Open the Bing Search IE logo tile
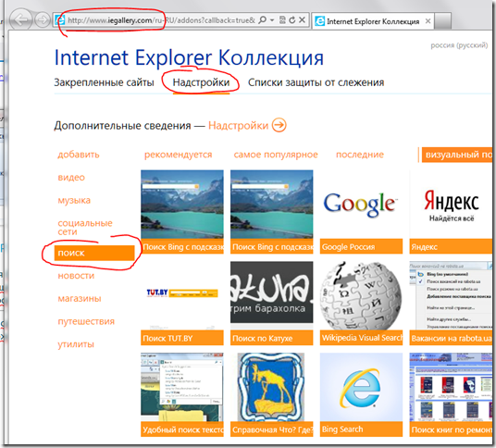 [361, 387]
